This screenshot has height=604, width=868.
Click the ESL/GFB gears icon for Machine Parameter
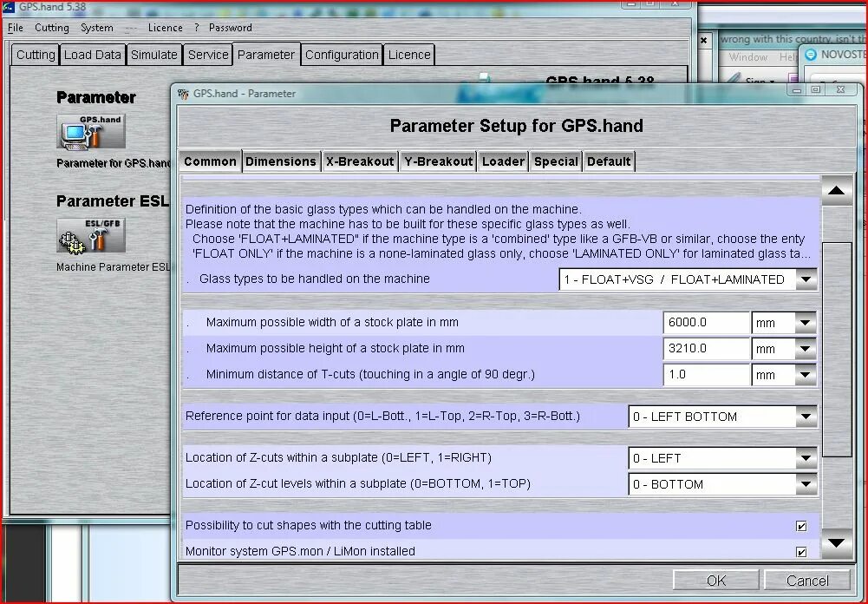point(89,236)
